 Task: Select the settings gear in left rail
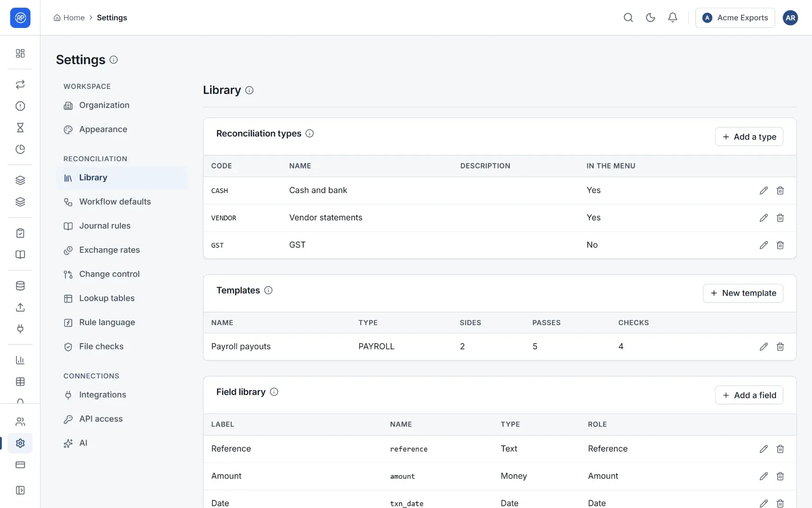20,443
